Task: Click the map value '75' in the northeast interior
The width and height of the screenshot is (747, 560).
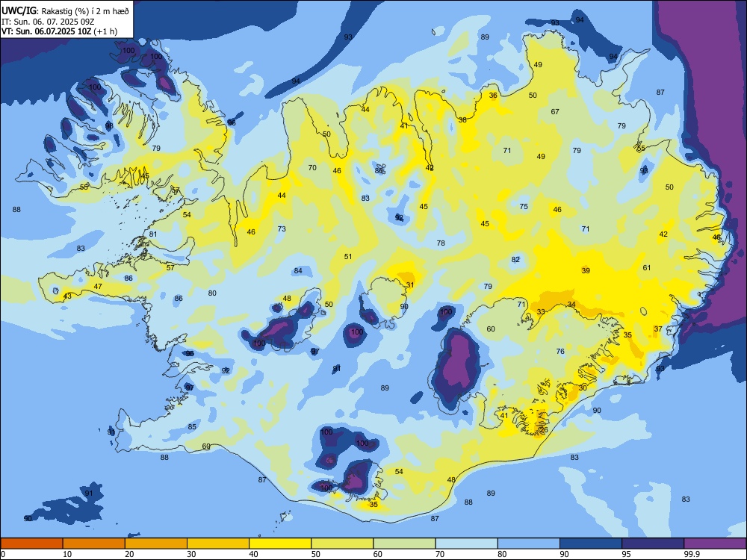Action: pos(524,206)
